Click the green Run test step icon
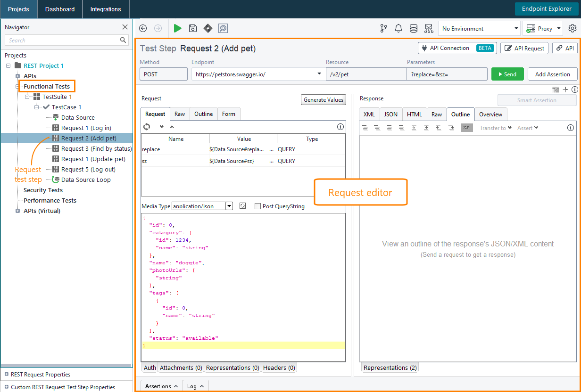The image size is (581, 392). (178, 28)
